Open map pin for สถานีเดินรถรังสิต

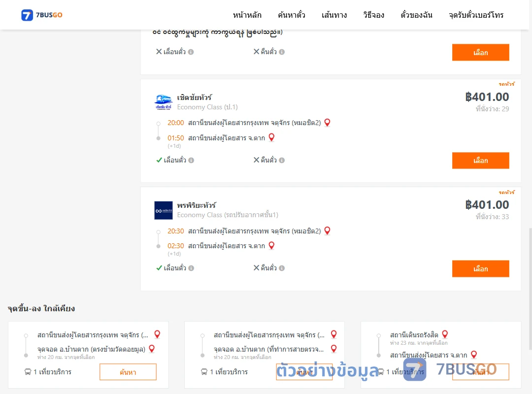tap(445, 334)
